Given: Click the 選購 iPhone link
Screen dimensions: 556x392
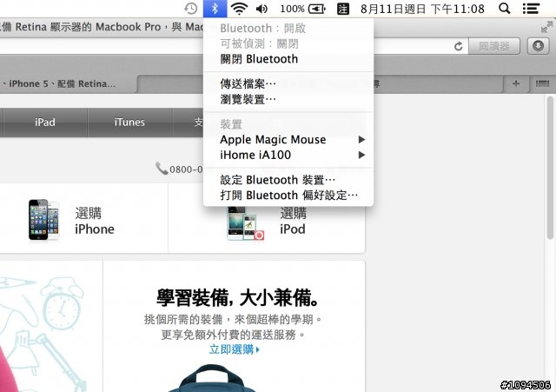Looking at the screenshot, I should [x=95, y=221].
